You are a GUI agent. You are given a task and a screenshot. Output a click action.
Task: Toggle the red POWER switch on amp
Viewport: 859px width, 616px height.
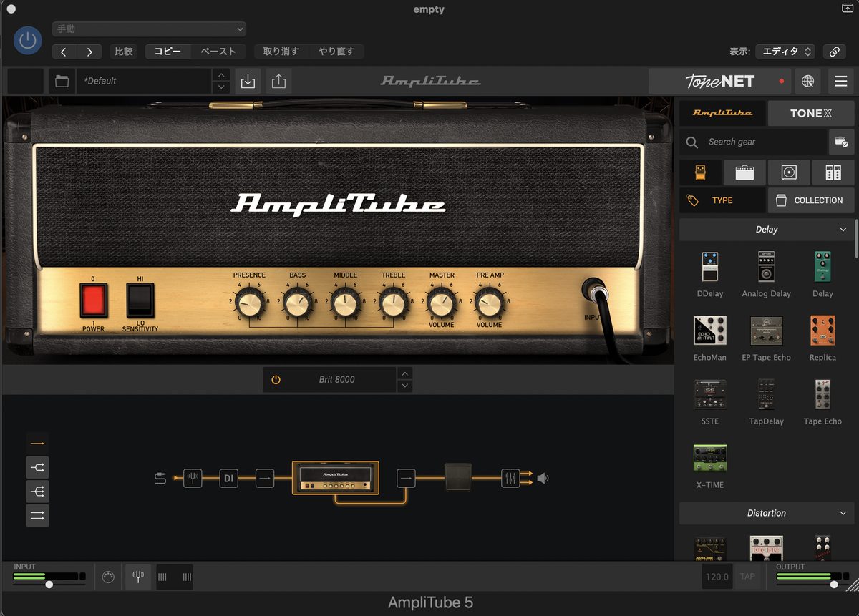pyautogui.click(x=93, y=300)
